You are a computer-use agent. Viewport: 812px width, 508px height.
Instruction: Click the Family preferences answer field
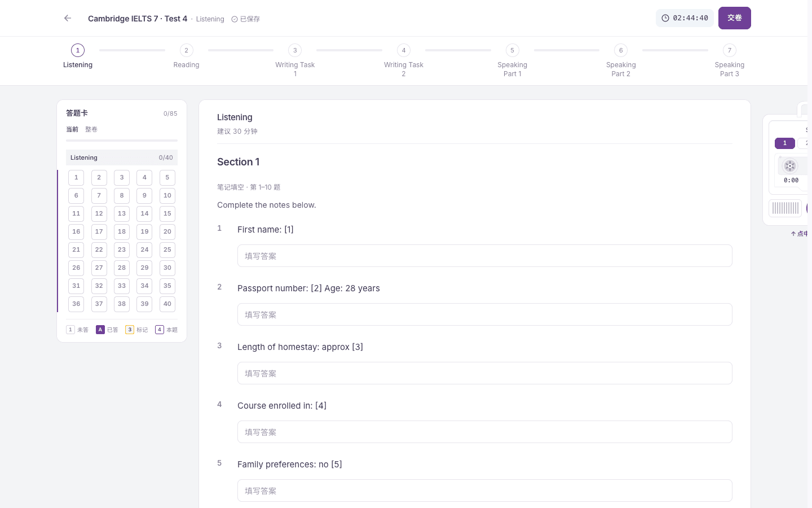(x=485, y=491)
